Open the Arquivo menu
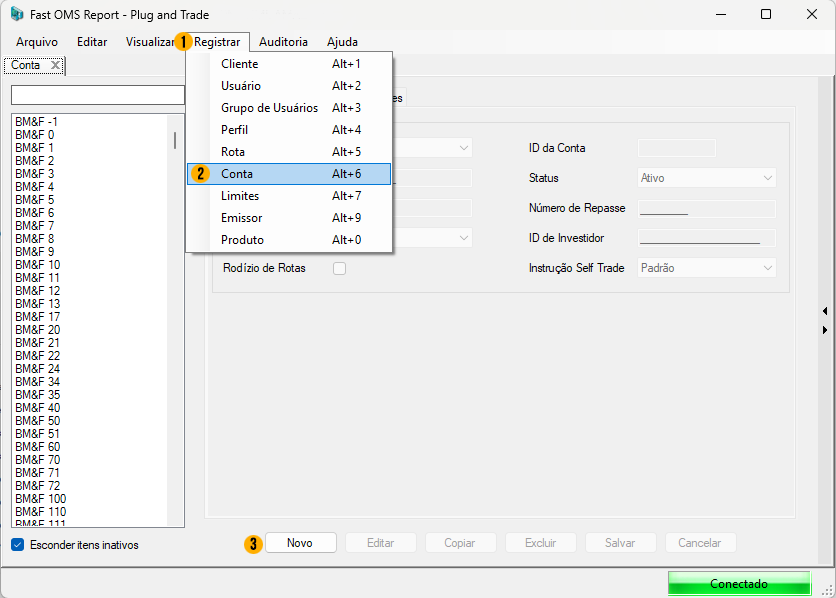The height and width of the screenshot is (598, 836). (37, 42)
